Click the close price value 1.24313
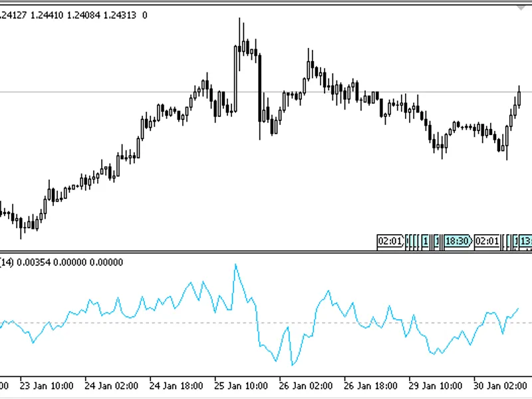This screenshot has height=399, width=532. (x=120, y=15)
